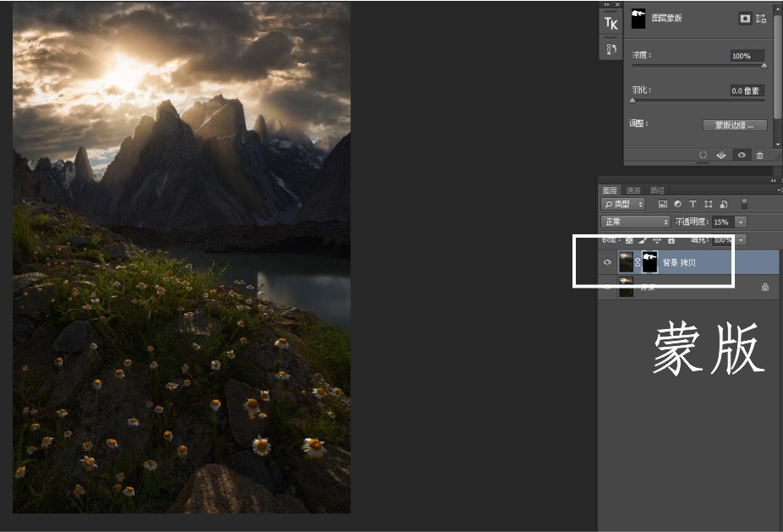The width and height of the screenshot is (783, 532).
Task: Click the apply mask icon
Action: pos(721,156)
